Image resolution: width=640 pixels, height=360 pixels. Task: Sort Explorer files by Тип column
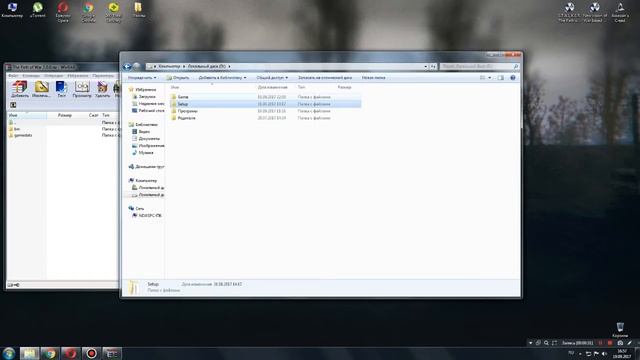301,87
